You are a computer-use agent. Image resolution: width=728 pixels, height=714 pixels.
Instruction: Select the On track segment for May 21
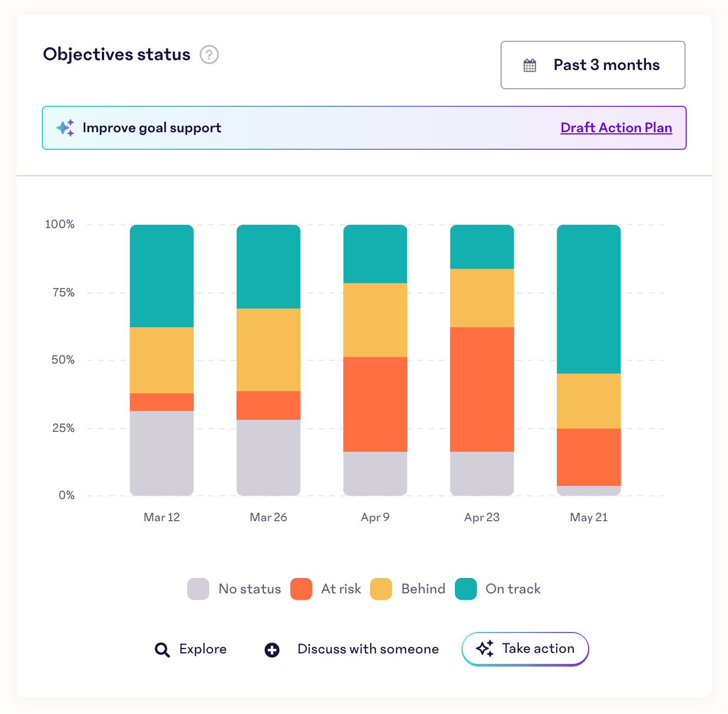[589, 299]
